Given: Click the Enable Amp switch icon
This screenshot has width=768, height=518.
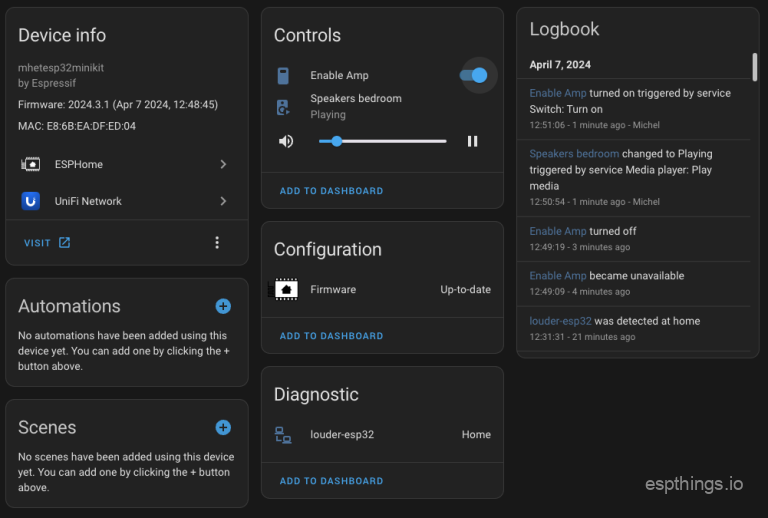Looking at the screenshot, I should tap(284, 76).
